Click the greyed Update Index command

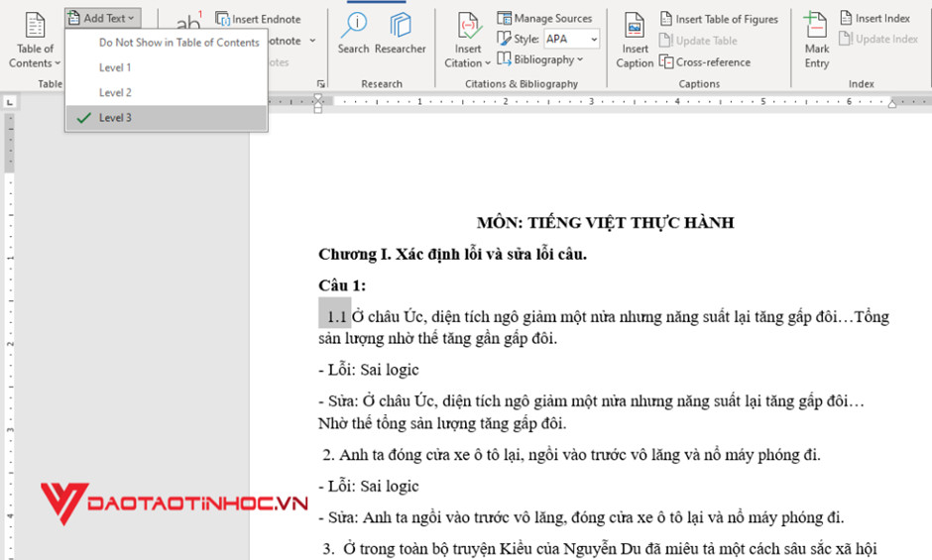click(x=878, y=40)
